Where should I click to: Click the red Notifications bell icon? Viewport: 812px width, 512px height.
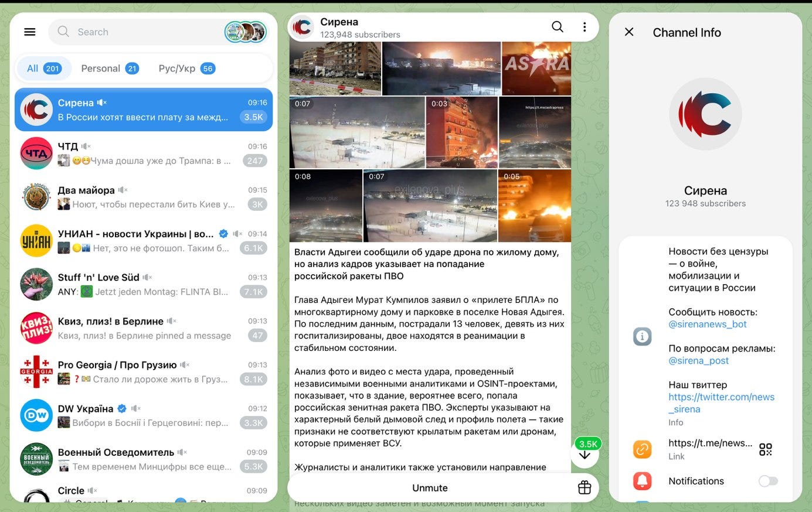(643, 481)
